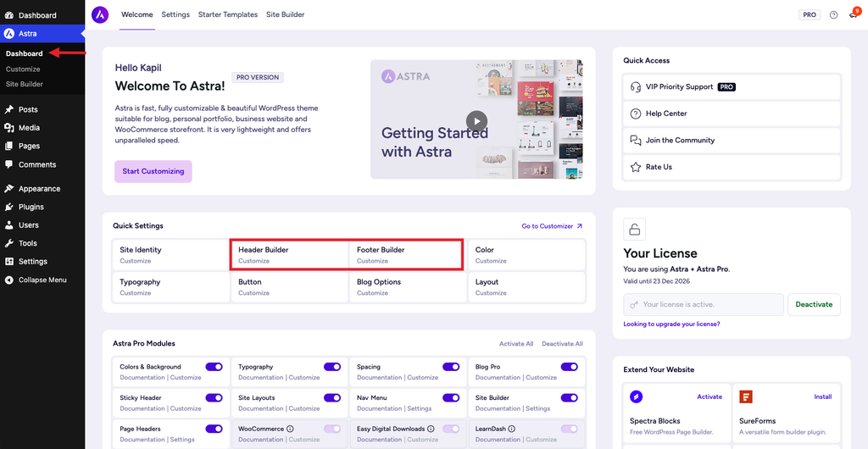Viewport: 868px width, 449px height.
Task: Toggle the Page Headers module
Action: tap(214, 429)
